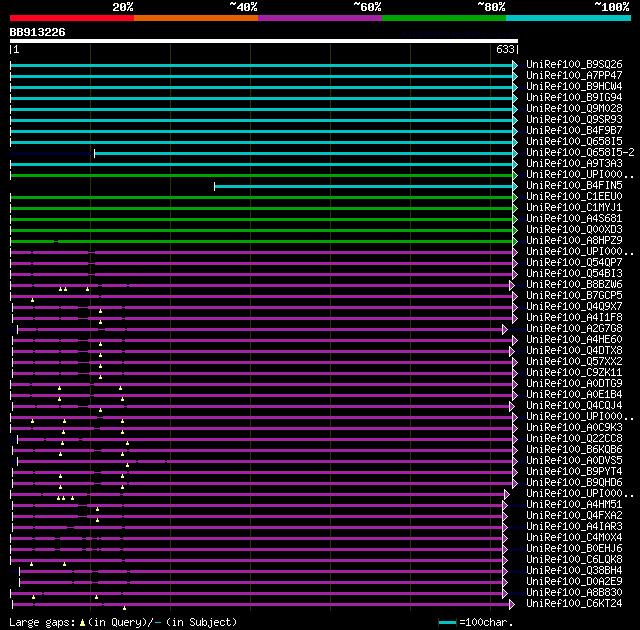Select the UniRef100_A4HE60 label
This screenshot has width=640, height=630.
tap(574, 340)
